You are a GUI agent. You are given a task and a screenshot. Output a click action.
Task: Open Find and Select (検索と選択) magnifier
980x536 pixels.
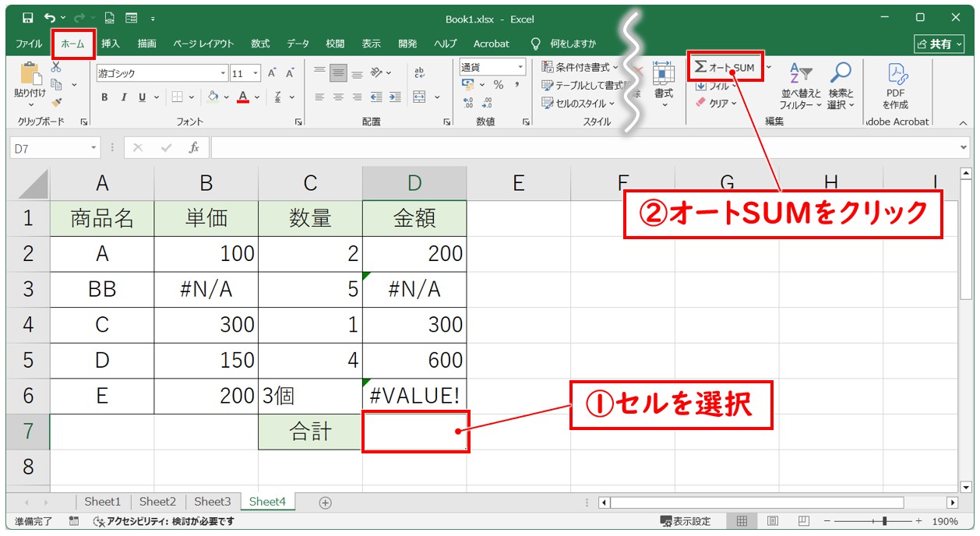(x=841, y=86)
